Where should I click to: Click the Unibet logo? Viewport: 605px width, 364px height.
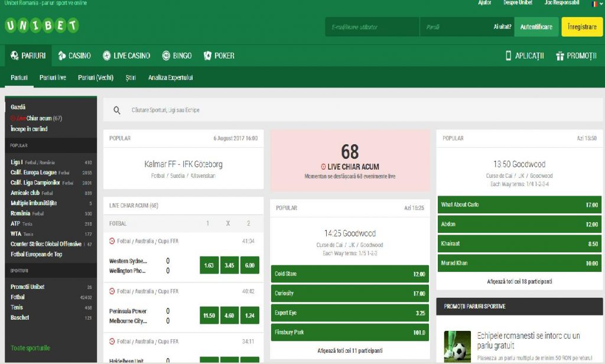click(42, 25)
